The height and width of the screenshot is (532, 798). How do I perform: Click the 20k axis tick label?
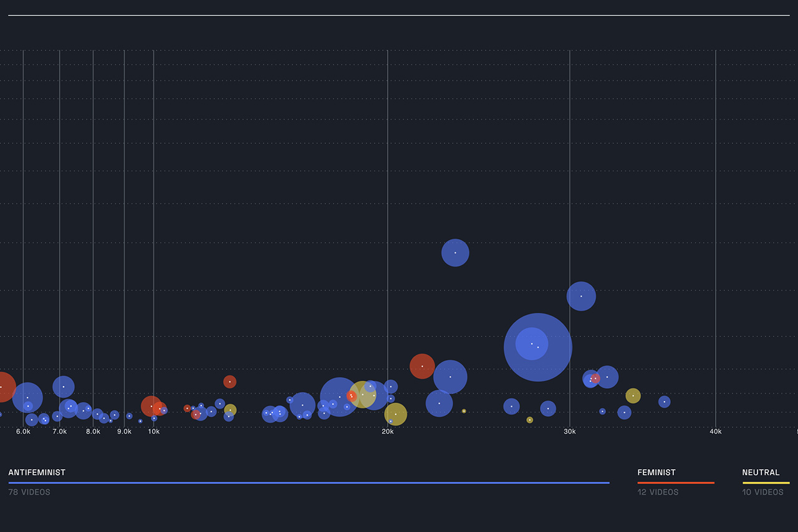pyautogui.click(x=387, y=432)
